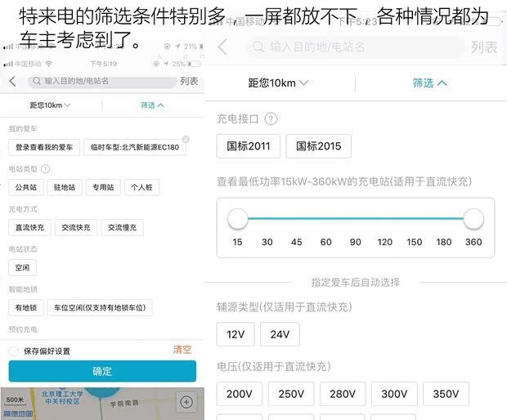Click search magnifier icon in right search bar

[x=258, y=47]
